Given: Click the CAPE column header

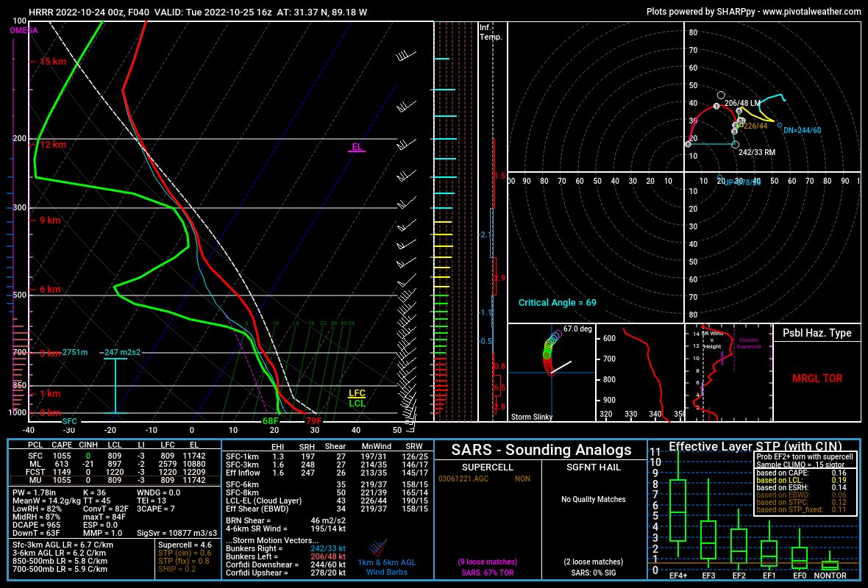Looking at the screenshot, I should [x=62, y=445].
